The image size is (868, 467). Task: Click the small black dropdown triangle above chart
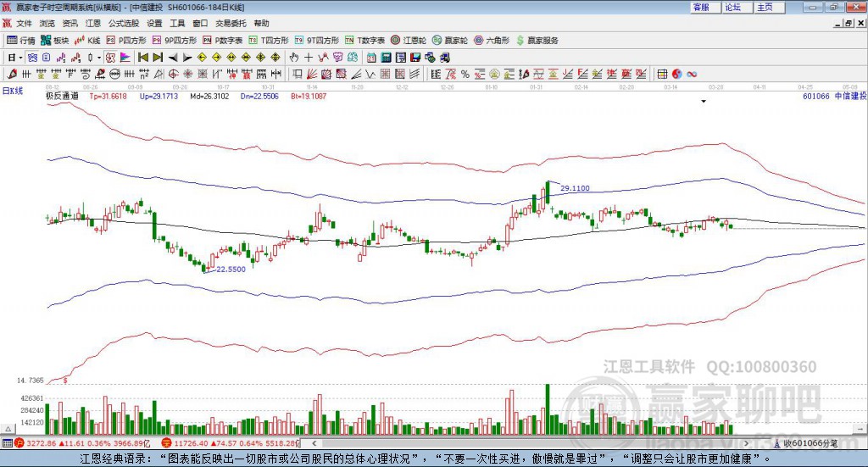pos(704,102)
